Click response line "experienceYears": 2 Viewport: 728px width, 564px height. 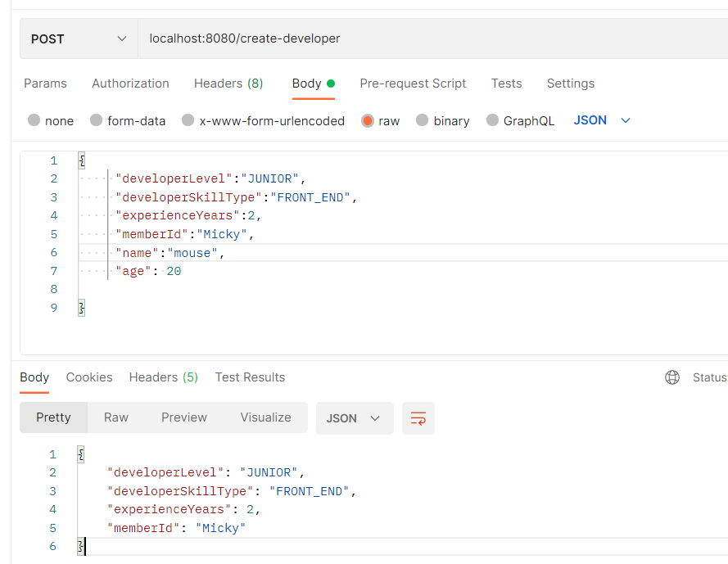(184, 510)
